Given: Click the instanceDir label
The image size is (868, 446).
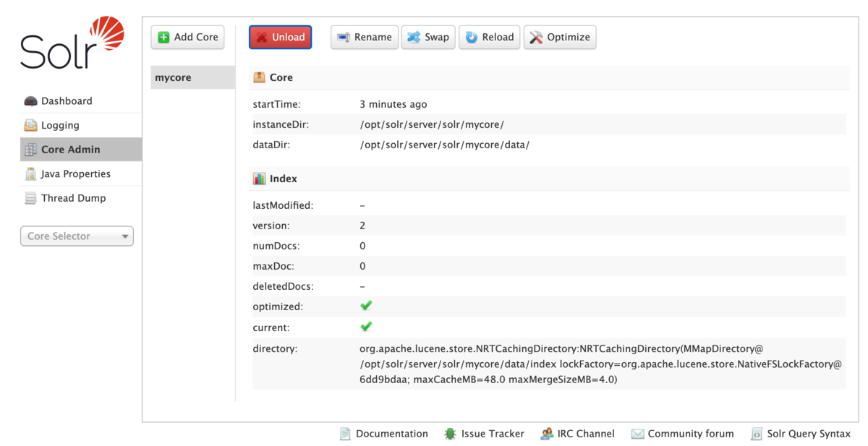Looking at the screenshot, I should pyautogui.click(x=281, y=124).
